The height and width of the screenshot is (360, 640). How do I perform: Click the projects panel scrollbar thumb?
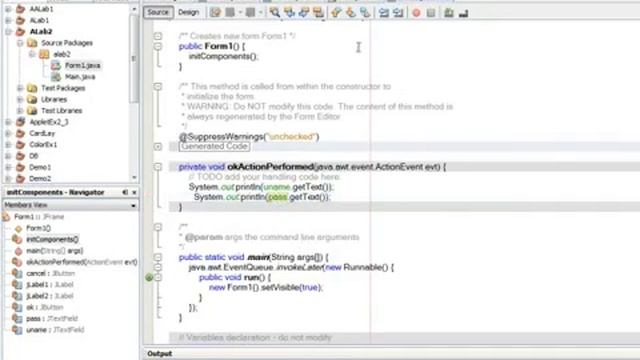pos(134,58)
